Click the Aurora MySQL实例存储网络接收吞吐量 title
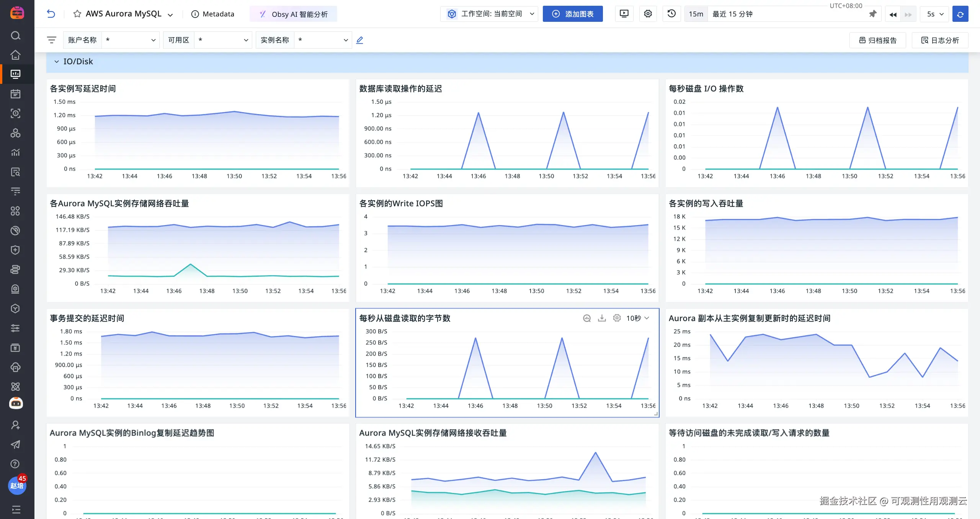This screenshot has height=519, width=980. (x=433, y=433)
